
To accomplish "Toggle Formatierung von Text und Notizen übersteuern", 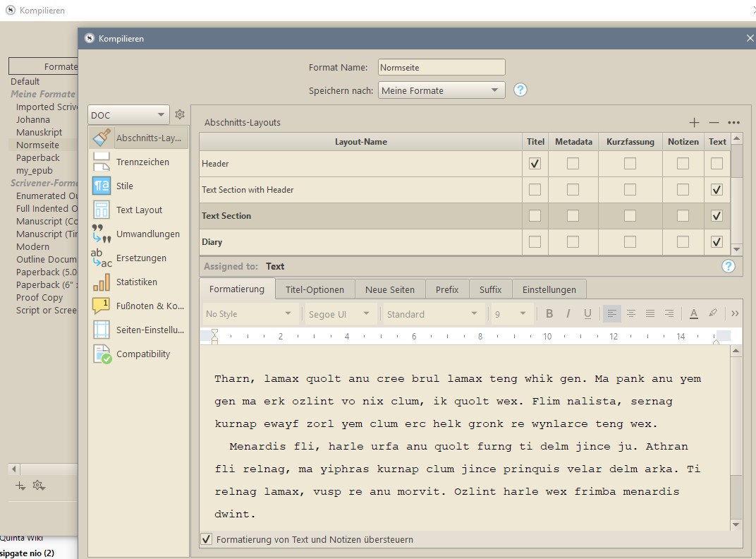I will (x=207, y=539).
